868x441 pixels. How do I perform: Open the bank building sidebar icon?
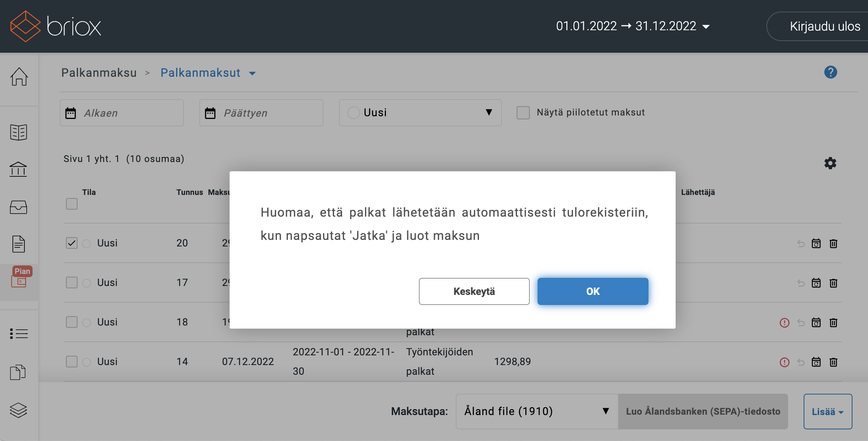(x=18, y=169)
